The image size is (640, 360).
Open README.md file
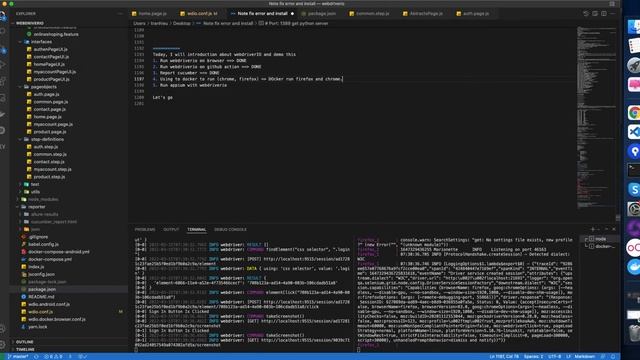tap(41, 297)
